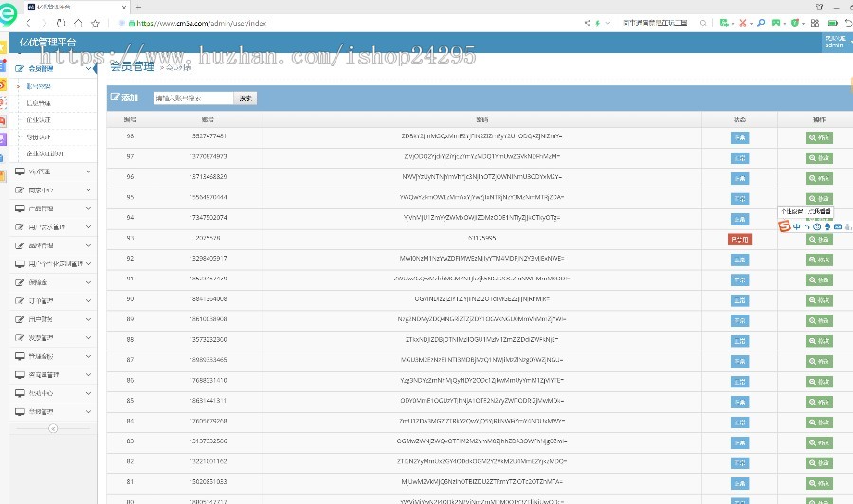Open the browser home page icon
Image resolution: width=853 pixels, height=504 pixels.
coord(78,23)
